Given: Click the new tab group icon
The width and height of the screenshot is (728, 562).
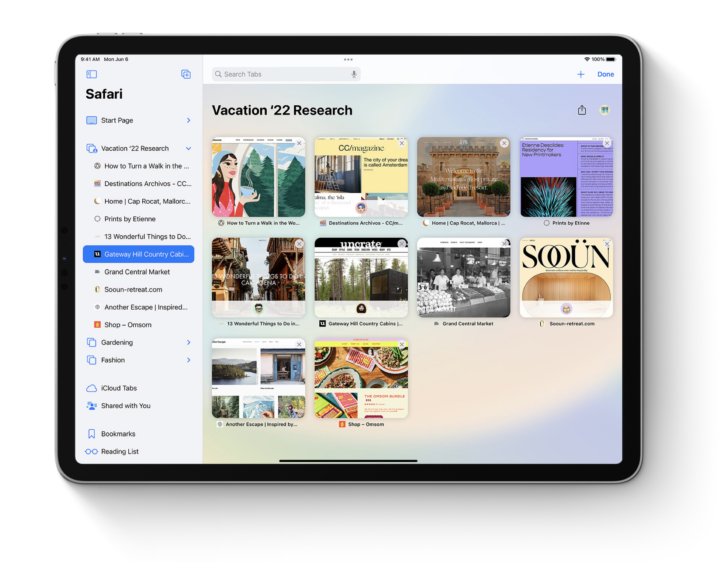Looking at the screenshot, I should (x=186, y=74).
